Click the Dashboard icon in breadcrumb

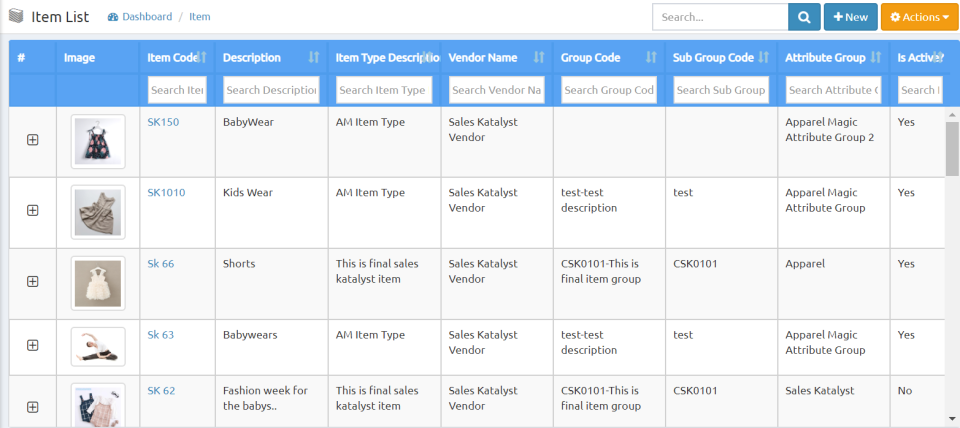pyautogui.click(x=113, y=17)
